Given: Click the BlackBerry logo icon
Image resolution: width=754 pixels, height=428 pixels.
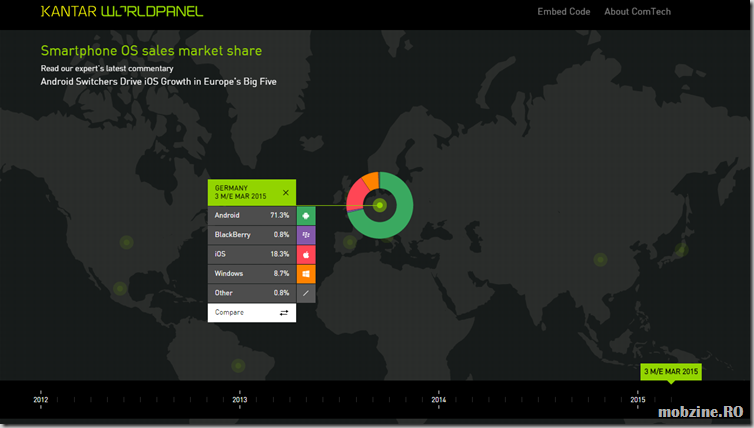Looking at the screenshot, I should pos(306,235).
